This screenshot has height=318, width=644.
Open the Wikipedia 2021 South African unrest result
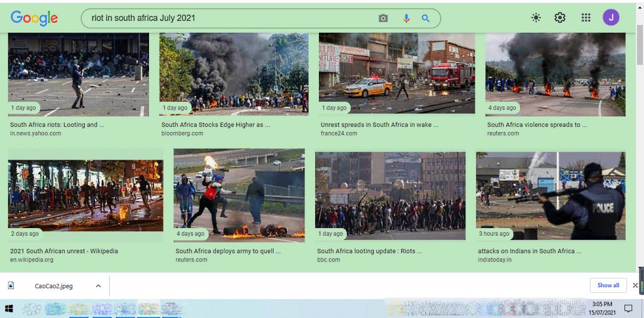tap(64, 251)
